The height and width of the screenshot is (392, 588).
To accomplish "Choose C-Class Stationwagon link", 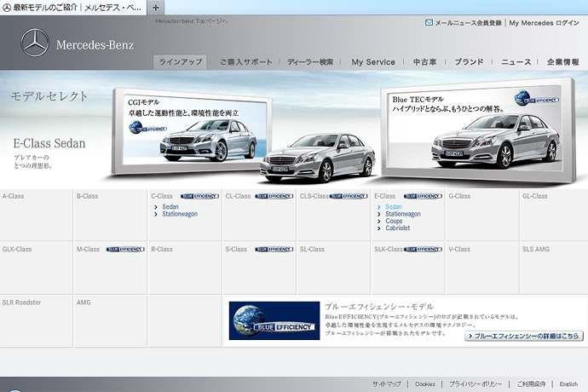I will tap(180, 214).
